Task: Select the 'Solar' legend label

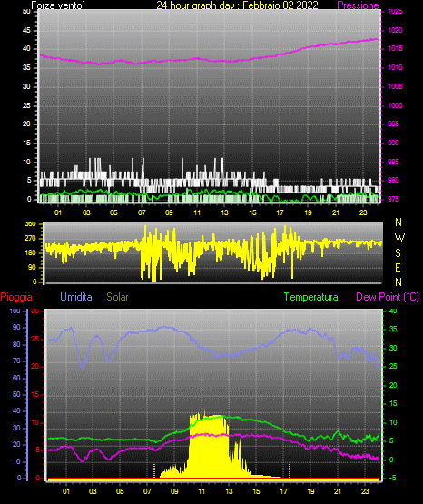Action: click(118, 297)
